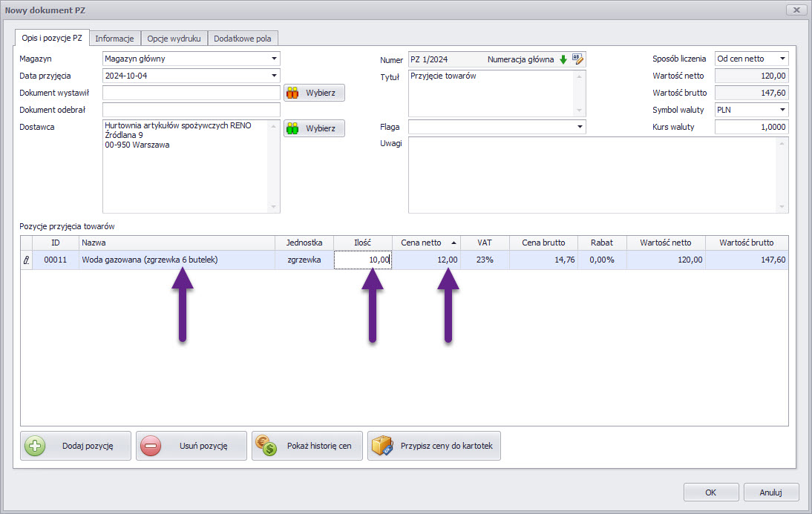Open the Data przyjęcia date picker

(x=273, y=76)
